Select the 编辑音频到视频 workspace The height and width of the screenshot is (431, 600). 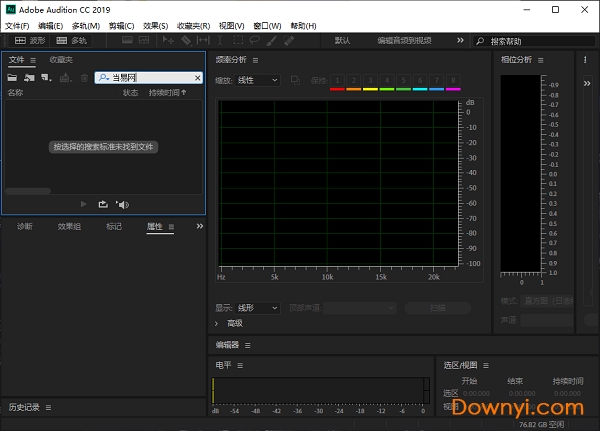tap(404, 41)
